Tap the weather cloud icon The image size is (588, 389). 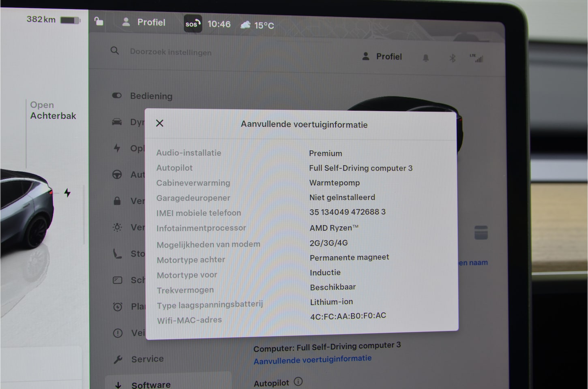click(x=245, y=25)
